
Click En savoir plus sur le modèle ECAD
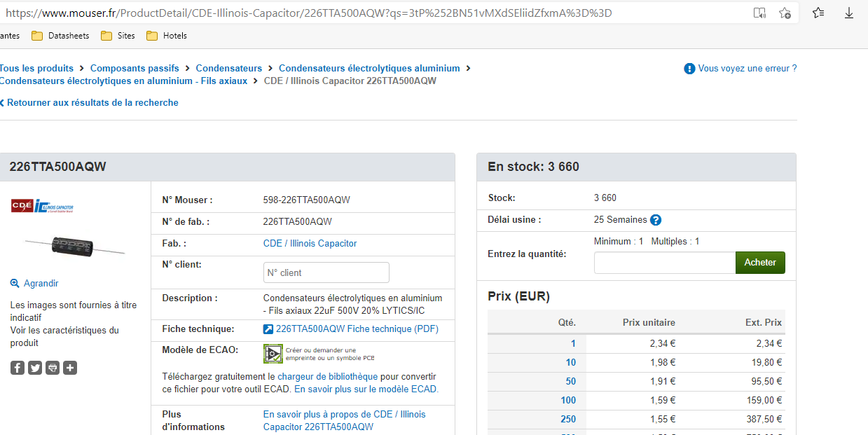(366, 389)
